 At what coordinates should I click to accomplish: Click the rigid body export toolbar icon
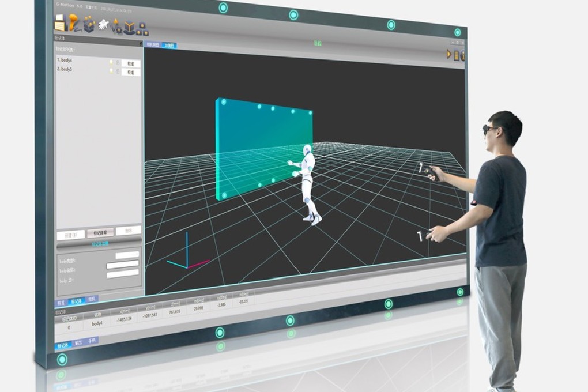coord(129,27)
